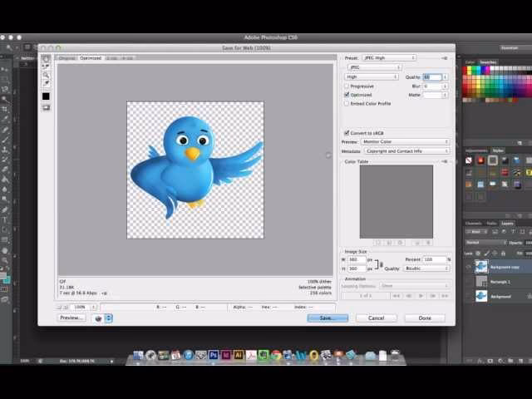
Task: Go to last animation frame
Action: (445, 296)
